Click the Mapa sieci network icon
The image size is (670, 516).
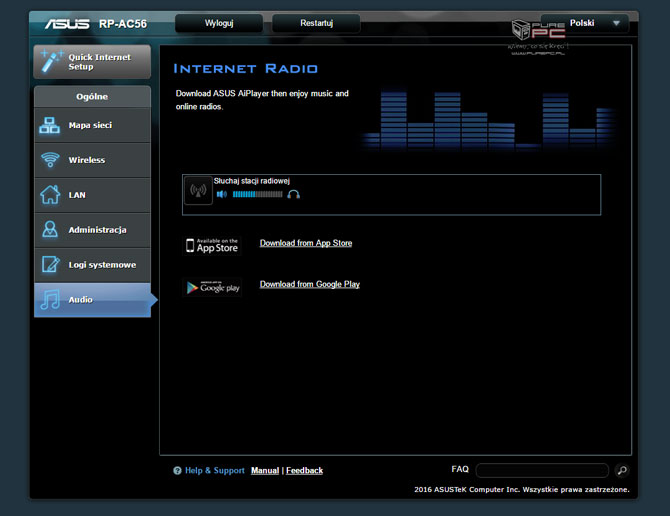tap(50, 126)
